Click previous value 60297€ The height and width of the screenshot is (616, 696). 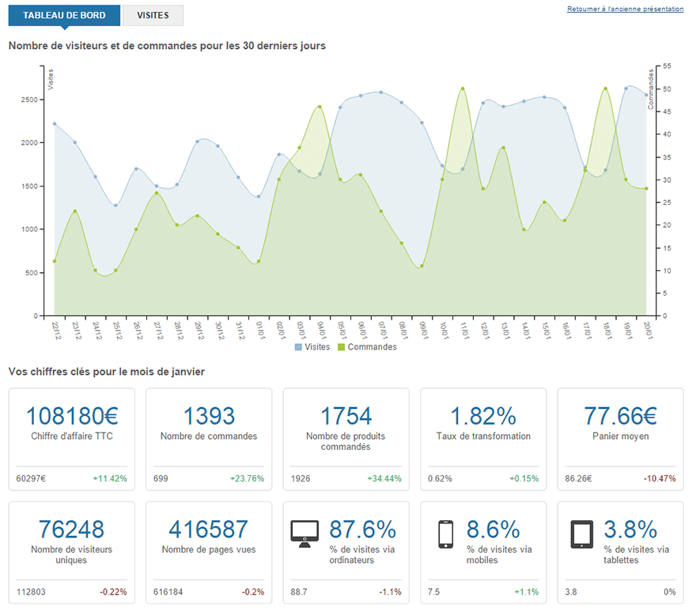click(x=31, y=478)
